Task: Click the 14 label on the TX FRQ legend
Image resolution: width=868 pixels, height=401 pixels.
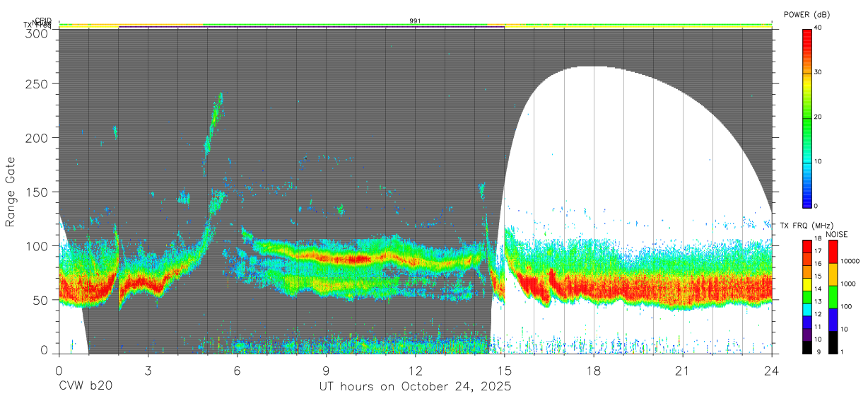Action: [x=818, y=289]
